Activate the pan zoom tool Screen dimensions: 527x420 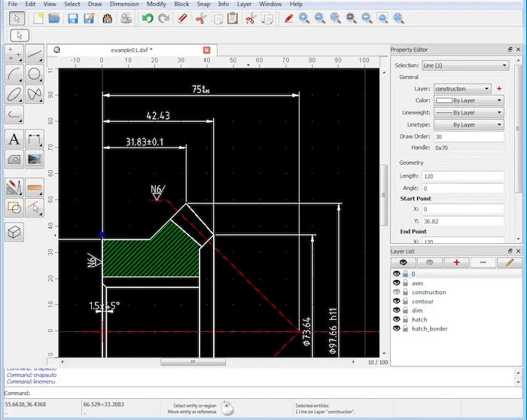click(x=398, y=18)
